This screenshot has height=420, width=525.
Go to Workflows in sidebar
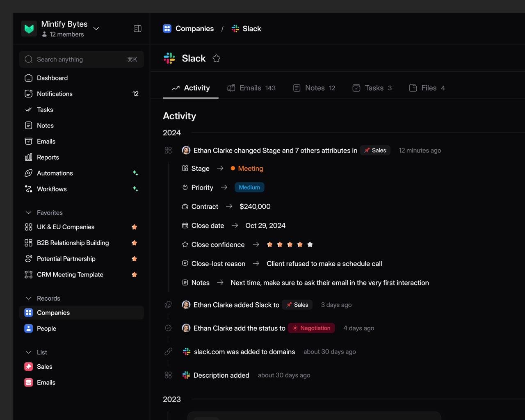point(81,189)
